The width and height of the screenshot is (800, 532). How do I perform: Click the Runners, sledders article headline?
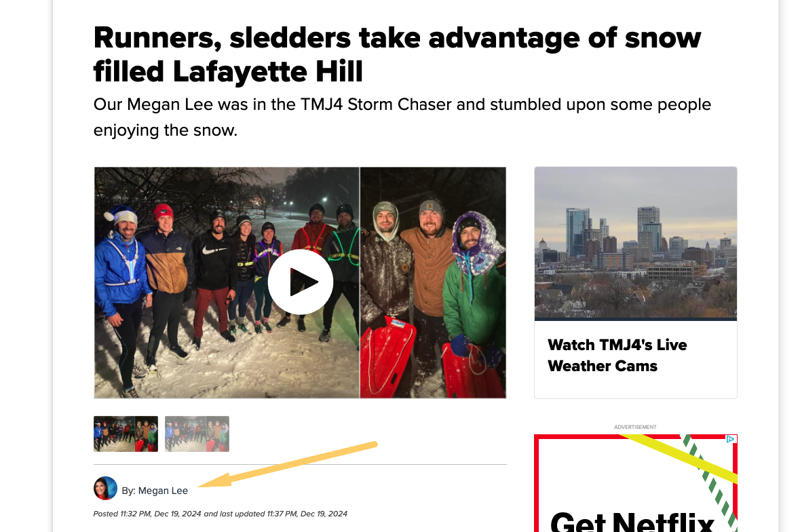[397, 54]
